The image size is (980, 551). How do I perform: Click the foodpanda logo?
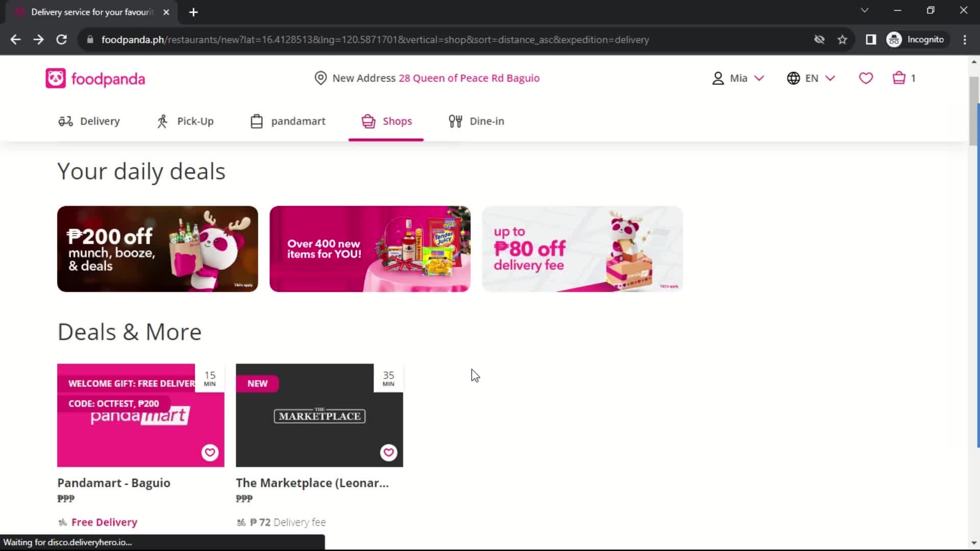[95, 79]
